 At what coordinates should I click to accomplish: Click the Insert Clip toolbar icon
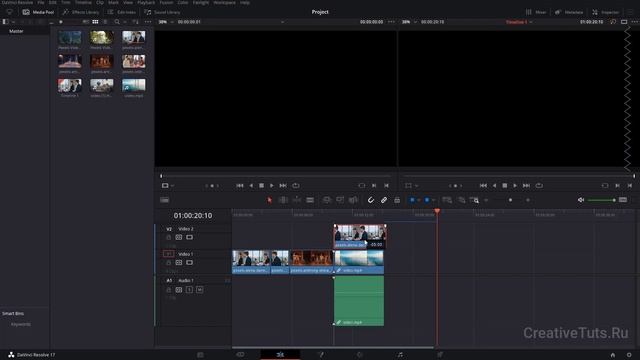[x=327, y=200]
